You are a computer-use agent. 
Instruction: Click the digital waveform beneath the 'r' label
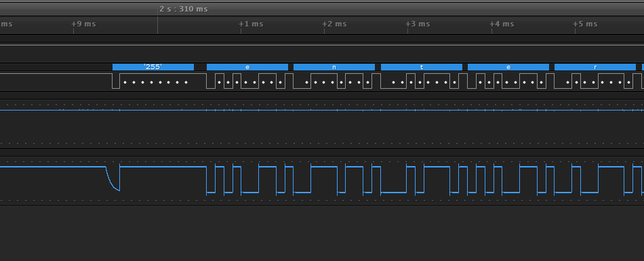595,81
